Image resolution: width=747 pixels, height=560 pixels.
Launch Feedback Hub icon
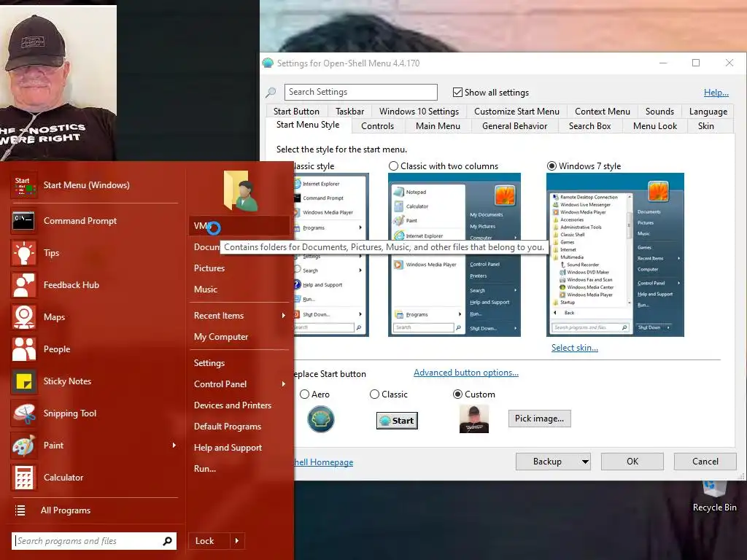click(24, 285)
